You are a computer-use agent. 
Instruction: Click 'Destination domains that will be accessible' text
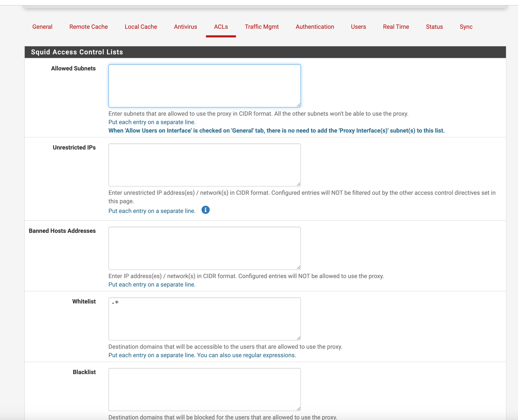pyautogui.click(x=225, y=347)
